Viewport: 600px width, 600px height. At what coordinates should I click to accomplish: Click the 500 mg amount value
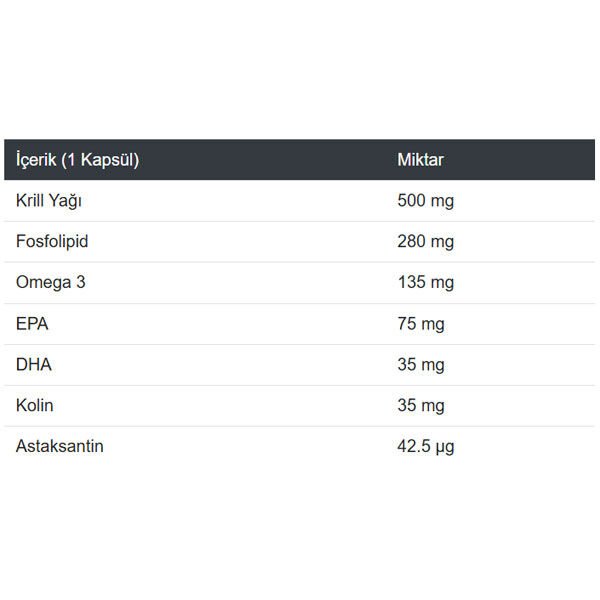425,201
